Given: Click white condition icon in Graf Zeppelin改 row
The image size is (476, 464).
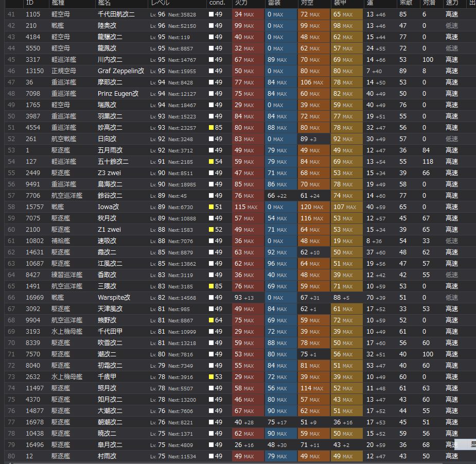Looking at the screenshot, I should coord(211,71).
